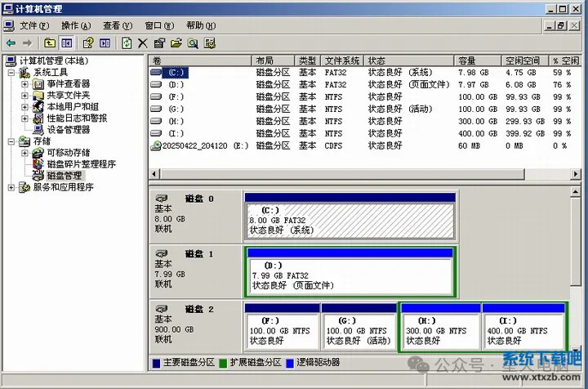
Task: Expand the 可移动存储 tree node
Action: [x=25, y=153]
